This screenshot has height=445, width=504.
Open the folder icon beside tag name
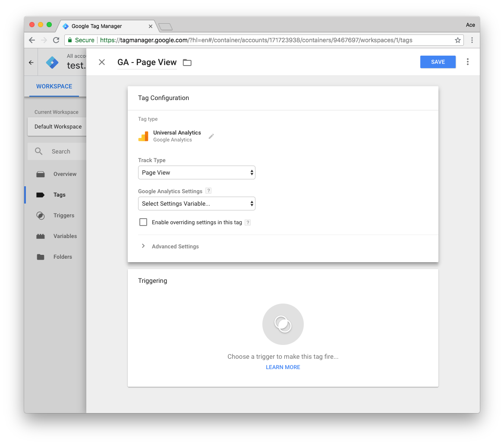coord(187,62)
